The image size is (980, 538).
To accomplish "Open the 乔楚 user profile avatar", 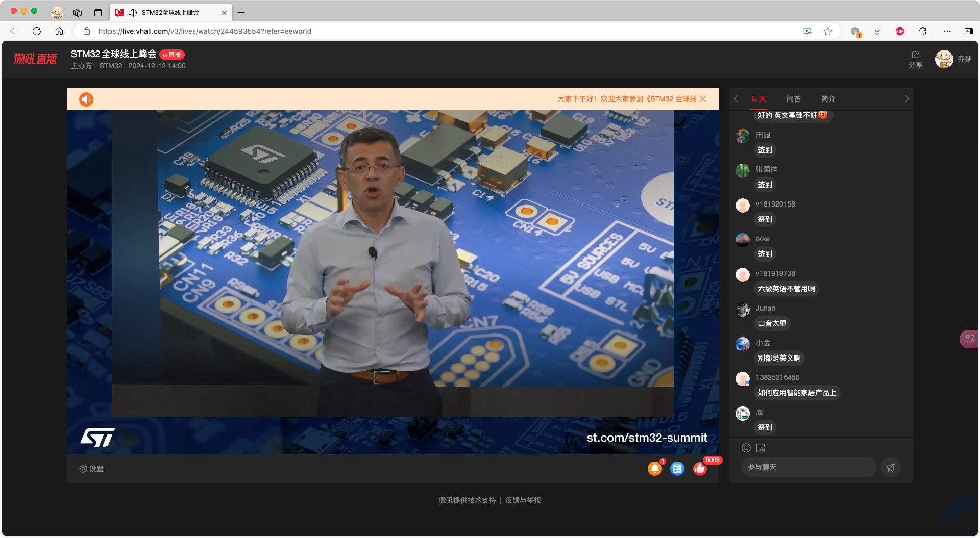I will [x=944, y=59].
